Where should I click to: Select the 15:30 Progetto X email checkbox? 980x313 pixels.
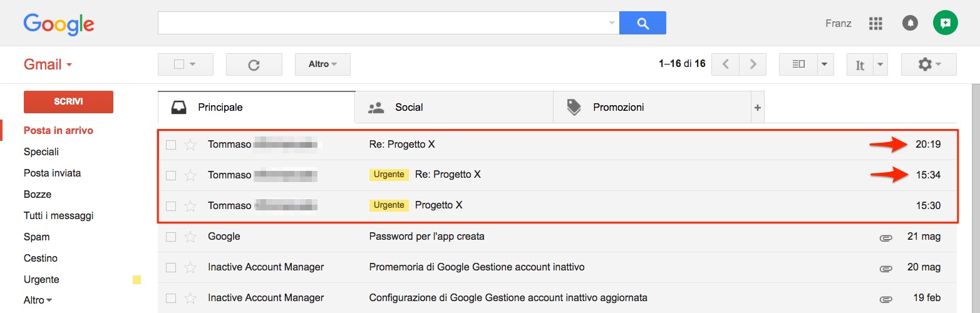(x=171, y=206)
